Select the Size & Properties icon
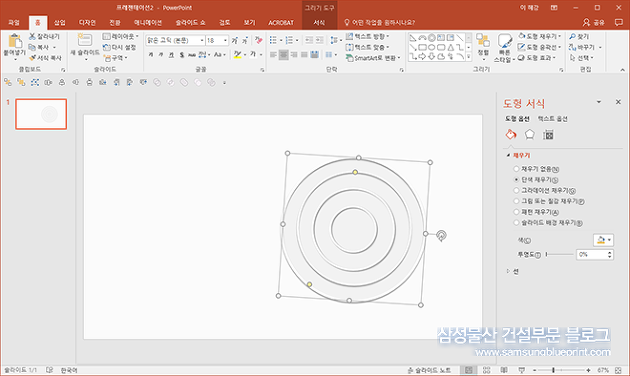This screenshot has height=376, width=630. click(x=548, y=135)
